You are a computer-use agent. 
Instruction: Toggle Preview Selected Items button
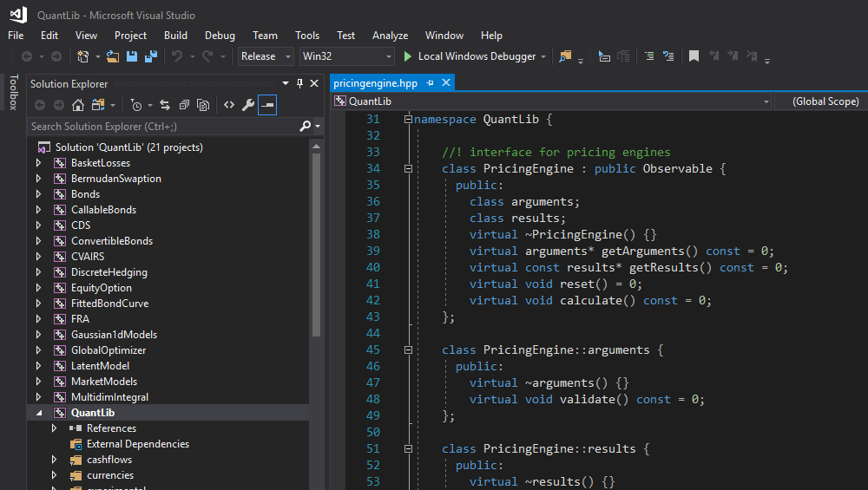click(267, 105)
